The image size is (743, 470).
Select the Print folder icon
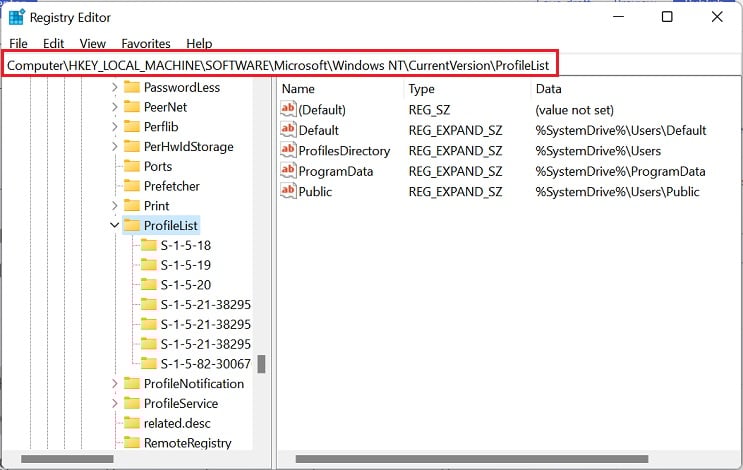(132, 205)
